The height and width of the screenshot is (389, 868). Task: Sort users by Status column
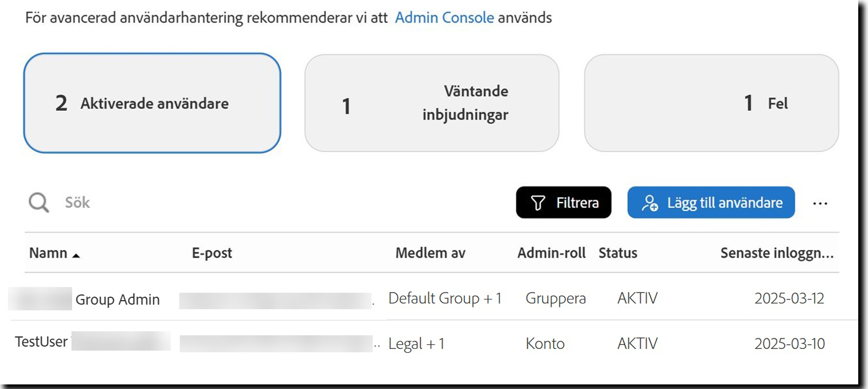coord(618,252)
